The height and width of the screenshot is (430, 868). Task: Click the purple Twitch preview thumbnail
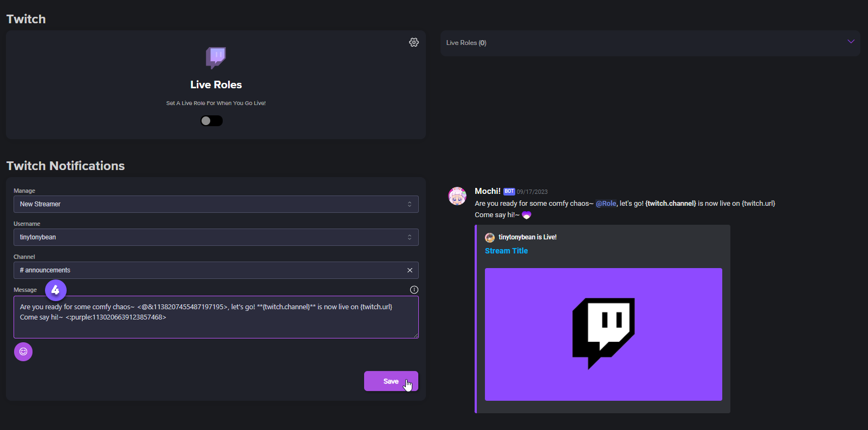click(603, 334)
